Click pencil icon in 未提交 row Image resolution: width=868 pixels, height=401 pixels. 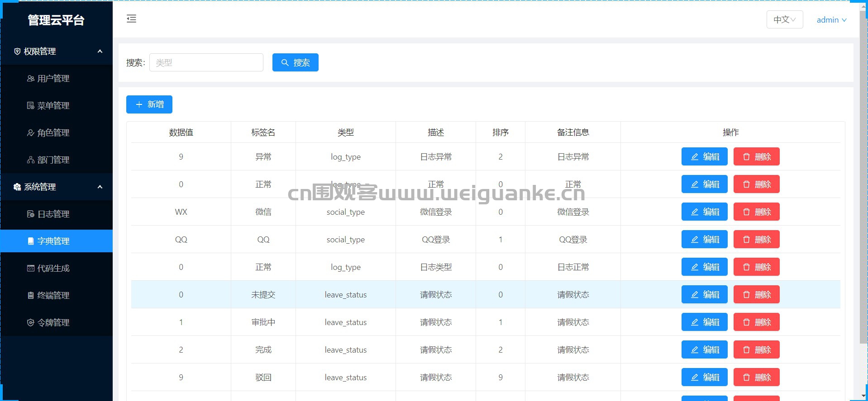pos(695,294)
